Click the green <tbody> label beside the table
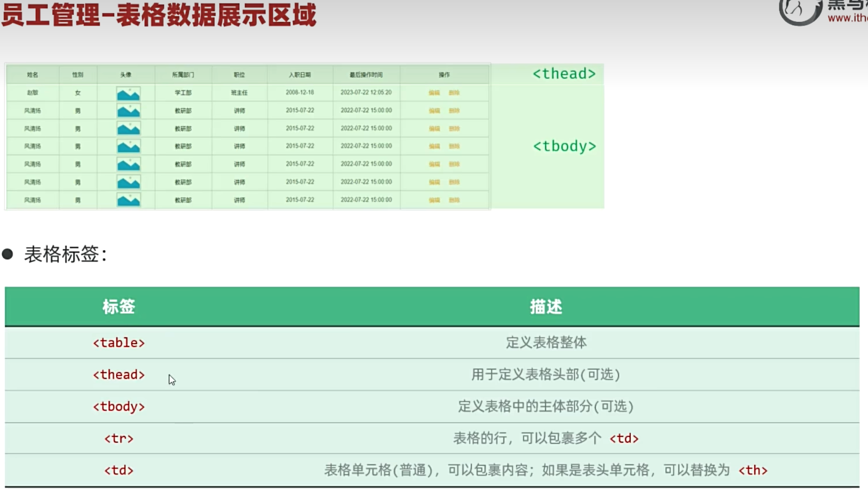868x494 pixels. [x=564, y=146]
